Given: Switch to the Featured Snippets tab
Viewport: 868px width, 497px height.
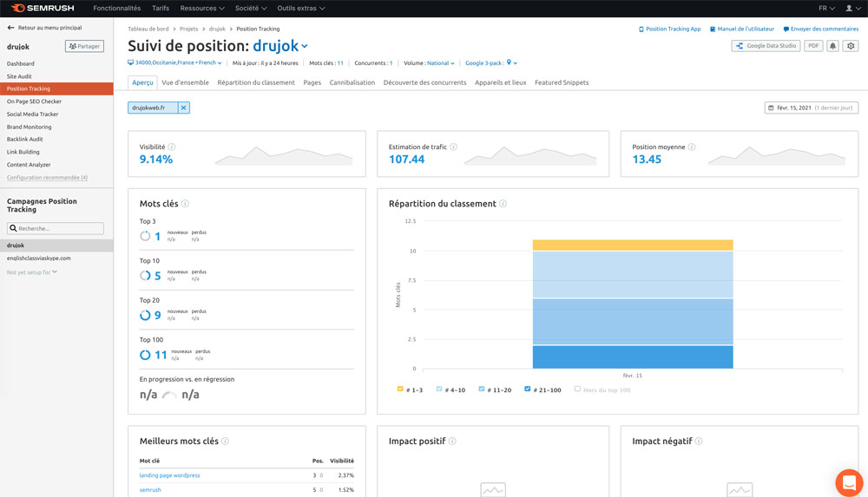Looking at the screenshot, I should (562, 82).
